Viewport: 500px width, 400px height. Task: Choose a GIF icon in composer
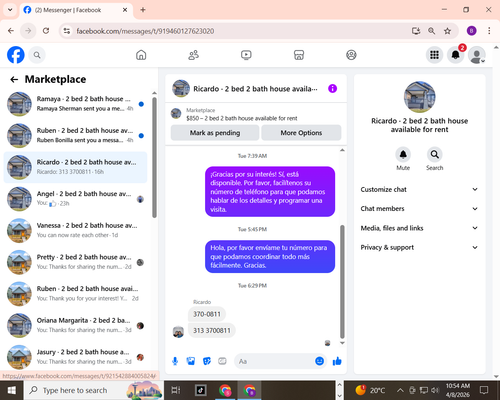[x=222, y=361]
